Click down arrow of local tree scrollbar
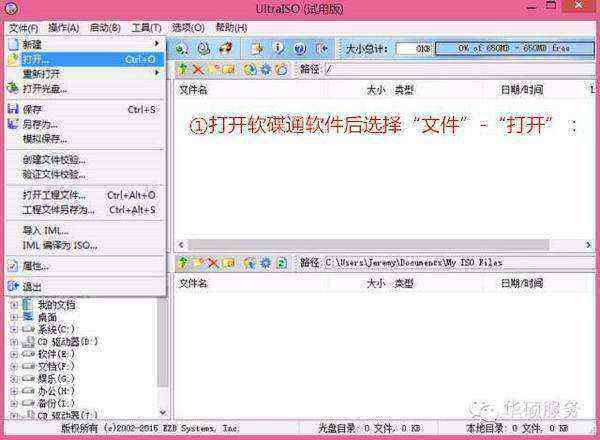 coord(163,412)
